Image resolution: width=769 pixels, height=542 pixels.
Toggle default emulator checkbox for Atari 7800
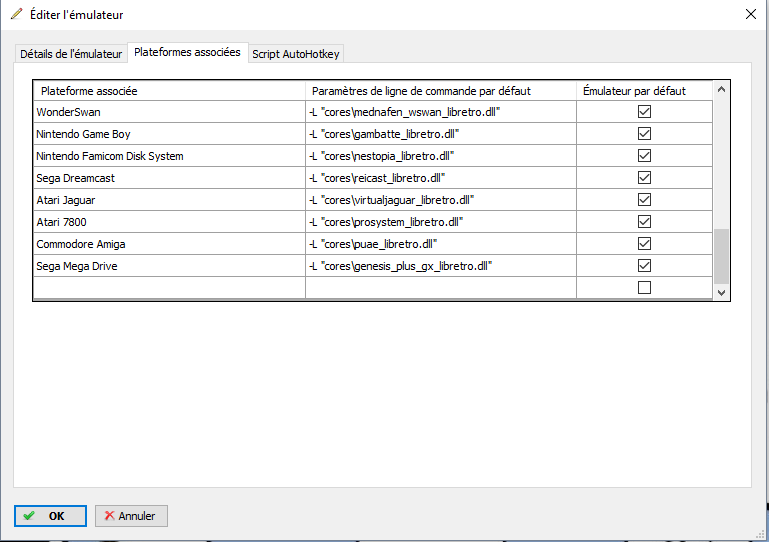click(x=644, y=222)
